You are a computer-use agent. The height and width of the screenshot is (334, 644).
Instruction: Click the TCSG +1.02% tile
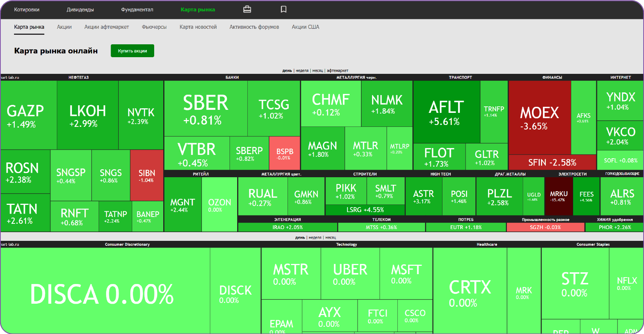click(x=274, y=108)
